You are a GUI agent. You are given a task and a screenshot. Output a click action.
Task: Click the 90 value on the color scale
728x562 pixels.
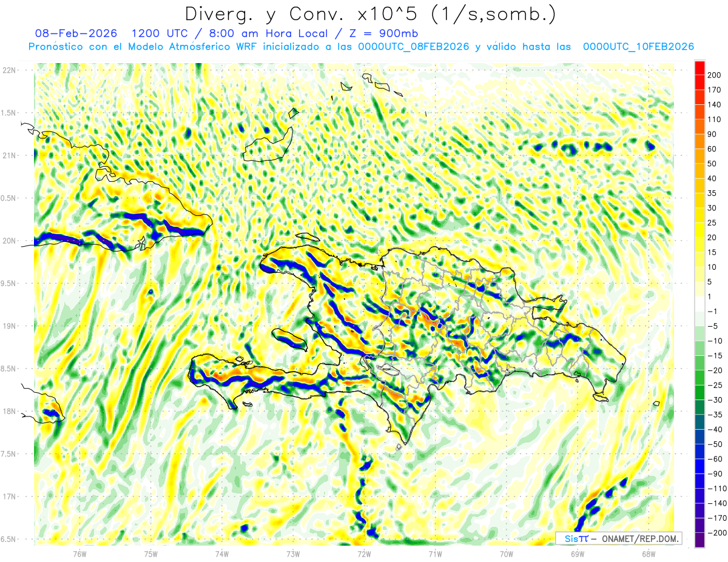point(712,134)
